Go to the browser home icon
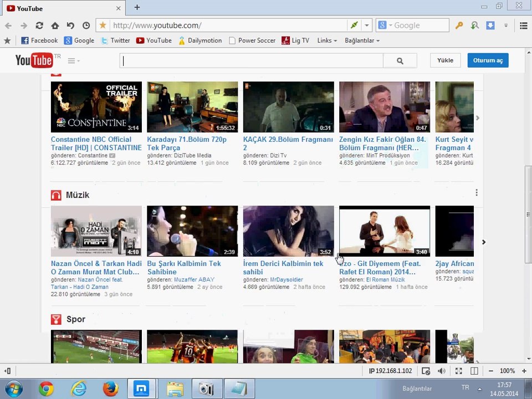532x399 pixels. (x=55, y=25)
